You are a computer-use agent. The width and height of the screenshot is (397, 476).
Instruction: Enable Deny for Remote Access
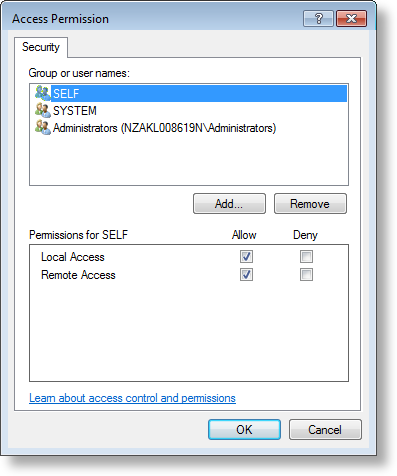[306, 275]
